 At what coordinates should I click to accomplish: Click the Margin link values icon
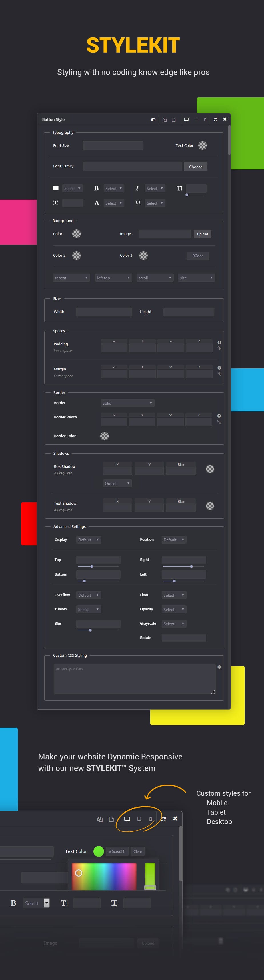(219, 374)
